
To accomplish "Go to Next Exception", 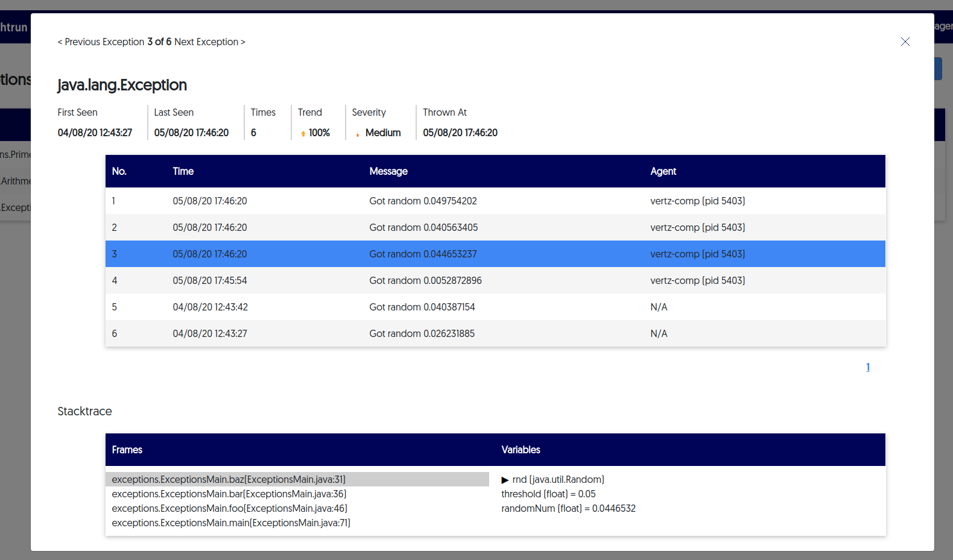I will pyautogui.click(x=209, y=42).
